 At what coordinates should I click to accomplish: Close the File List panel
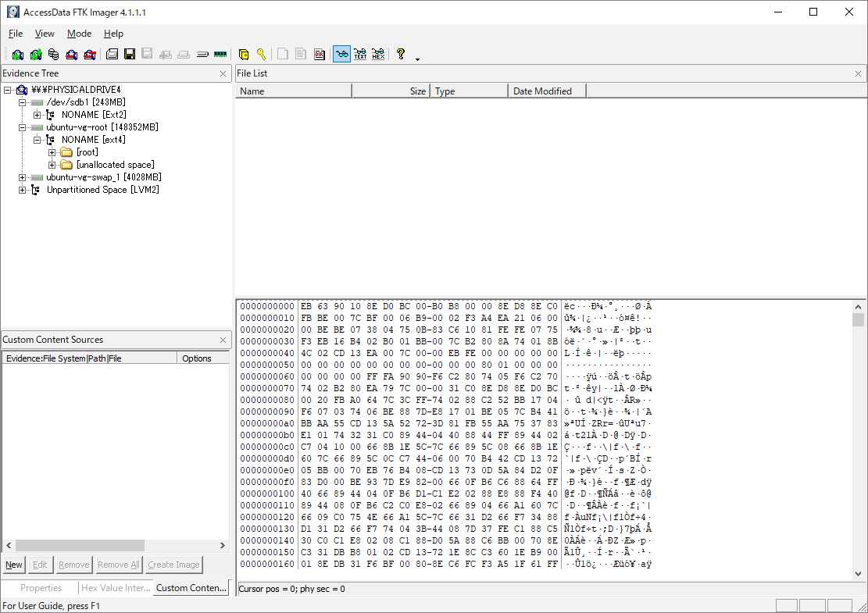(858, 73)
